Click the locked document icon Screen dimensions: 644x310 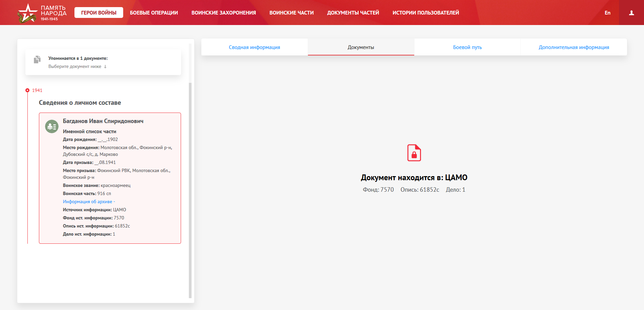414,153
